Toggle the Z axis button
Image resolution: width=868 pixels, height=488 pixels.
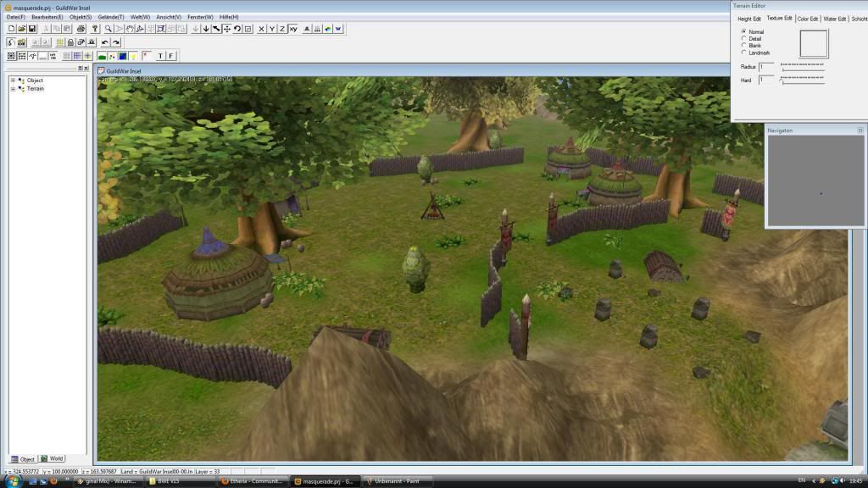(282, 29)
